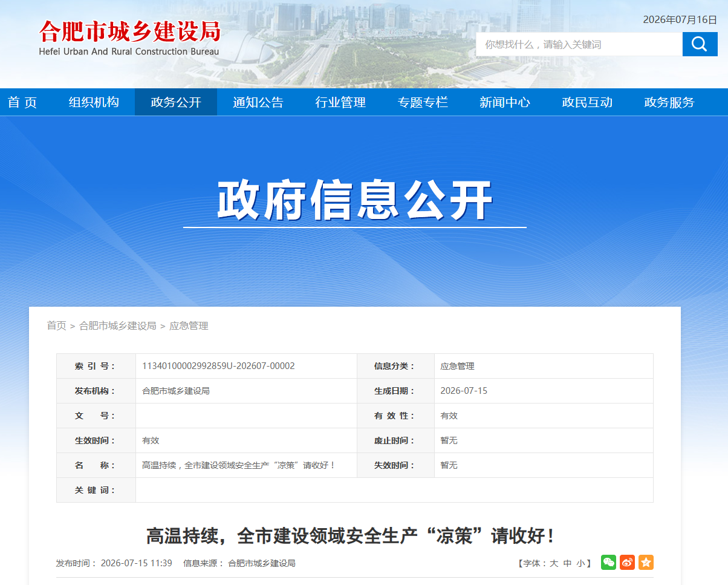This screenshot has height=585, width=728.
Task: Open the 首页 navigation menu item
Action: point(22,102)
